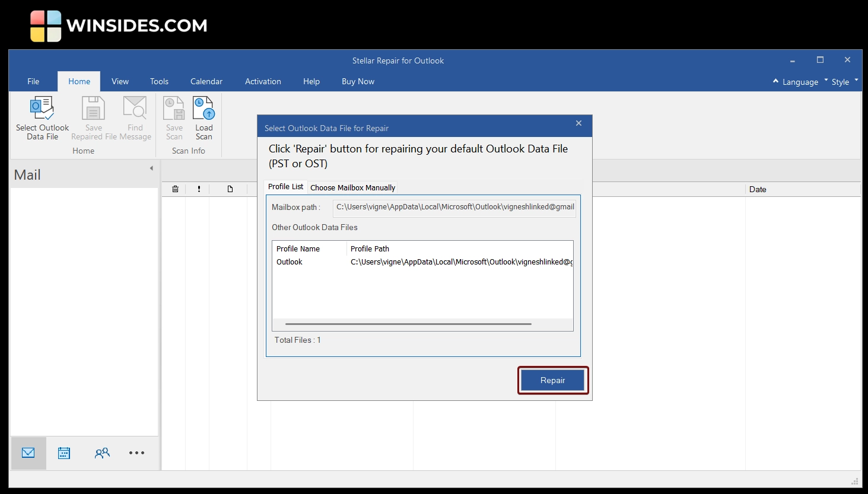The image size is (868, 494).
Task: Select the Outlook profile row
Action: 422,262
